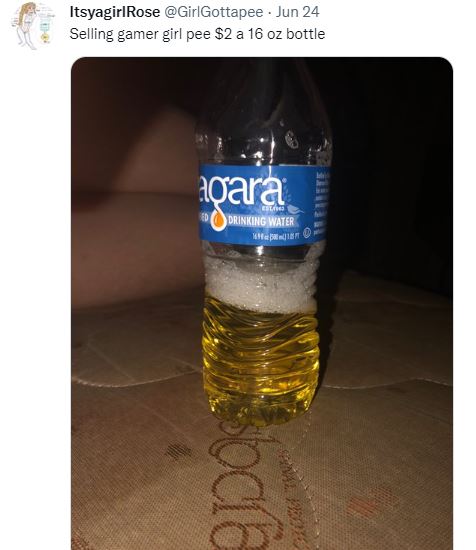Click the circled U symbol on label
The width and height of the screenshot is (476, 550).
coord(307,233)
